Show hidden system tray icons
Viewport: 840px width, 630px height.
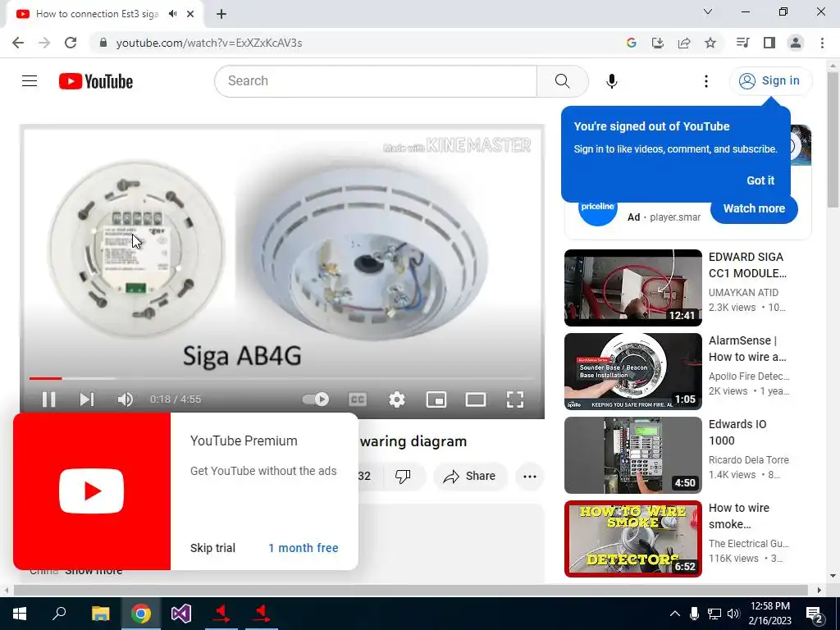tap(675, 614)
